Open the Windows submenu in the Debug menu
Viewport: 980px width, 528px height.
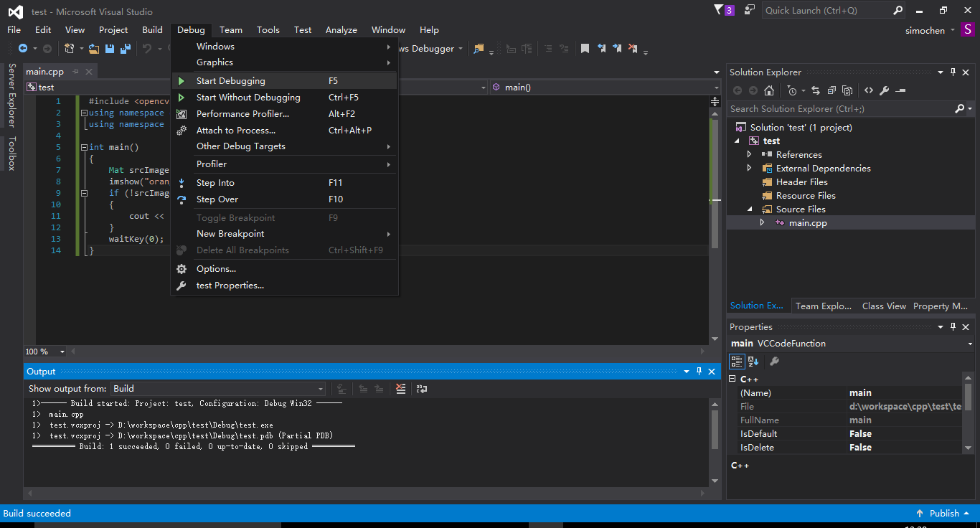pos(285,47)
